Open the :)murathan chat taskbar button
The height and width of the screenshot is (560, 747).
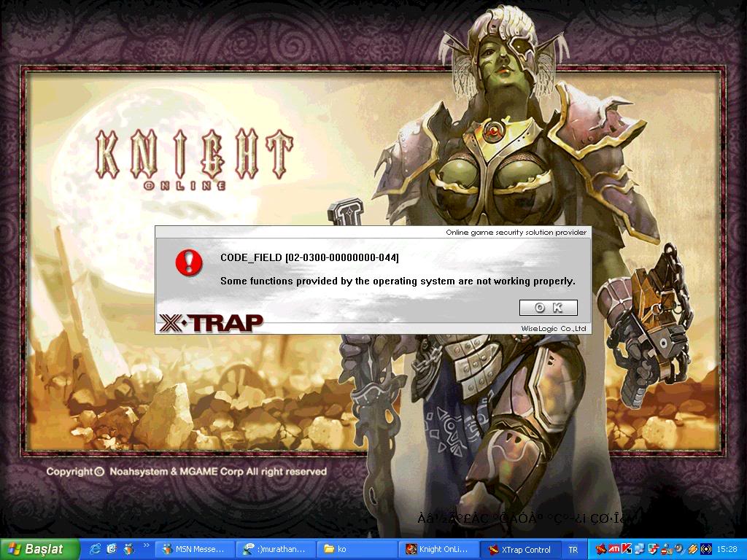click(x=276, y=549)
